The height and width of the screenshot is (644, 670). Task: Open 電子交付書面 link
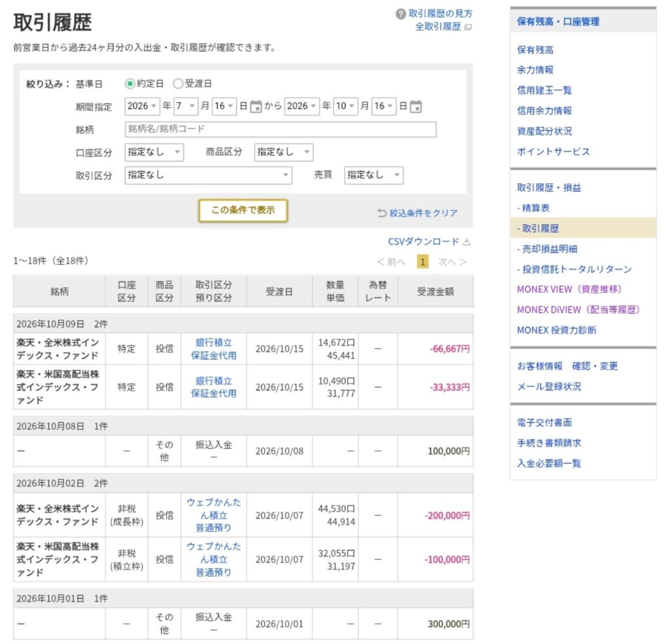tap(544, 423)
